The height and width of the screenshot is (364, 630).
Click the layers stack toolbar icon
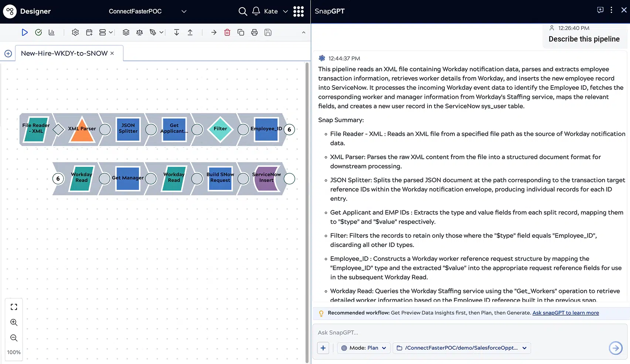click(x=126, y=32)
